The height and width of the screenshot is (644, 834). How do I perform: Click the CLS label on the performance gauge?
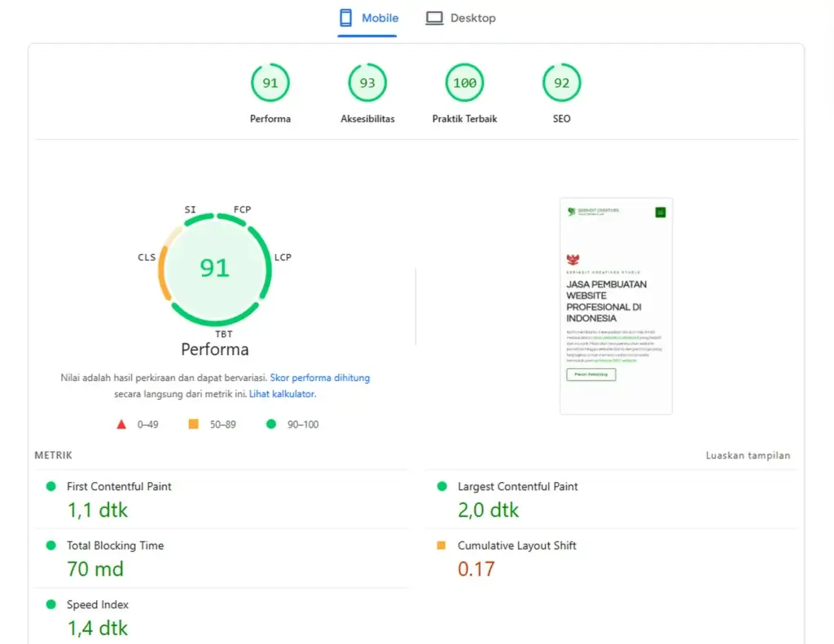point(147,257)
